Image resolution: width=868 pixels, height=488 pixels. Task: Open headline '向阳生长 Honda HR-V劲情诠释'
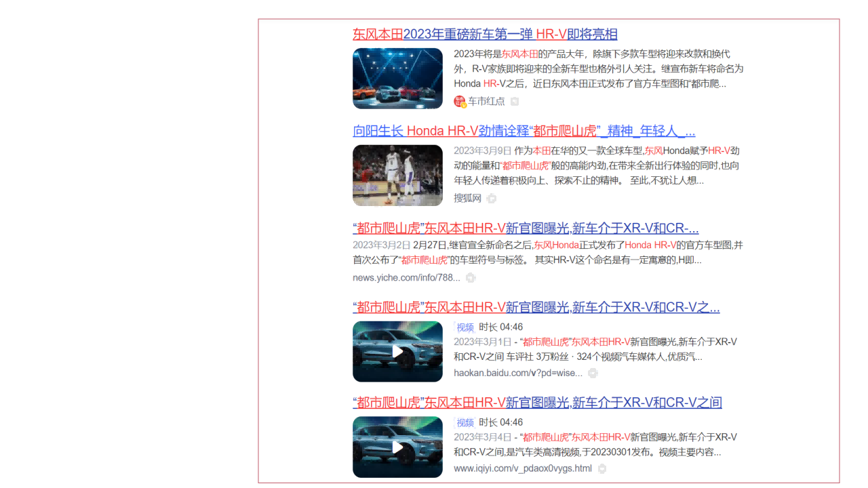524,131
